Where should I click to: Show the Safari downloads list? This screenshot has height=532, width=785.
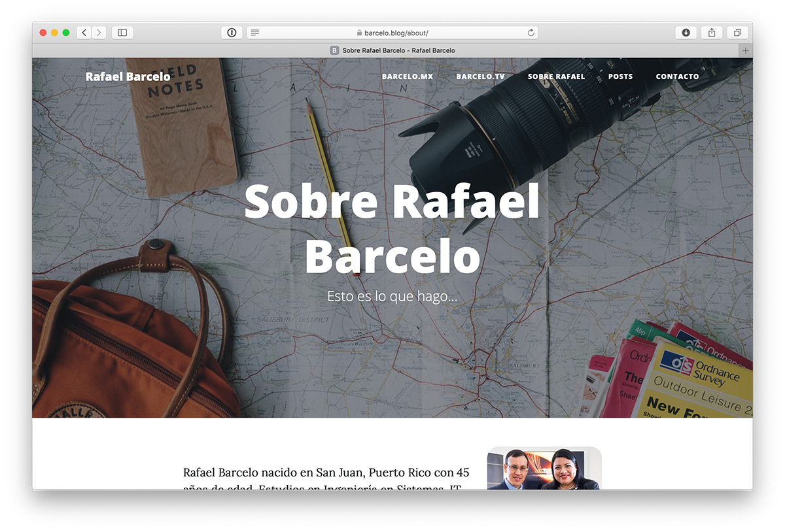[x=686, y=33]
